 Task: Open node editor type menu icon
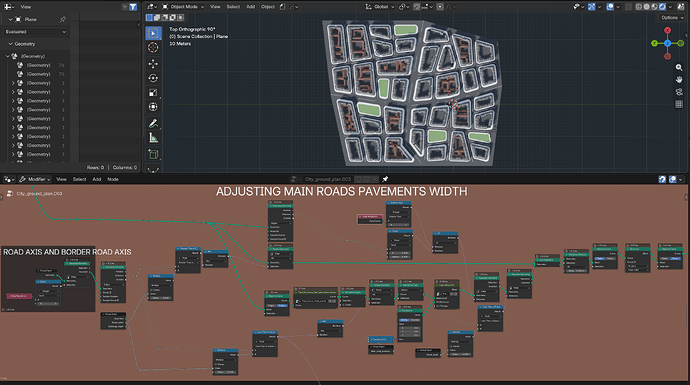[9, 179]
